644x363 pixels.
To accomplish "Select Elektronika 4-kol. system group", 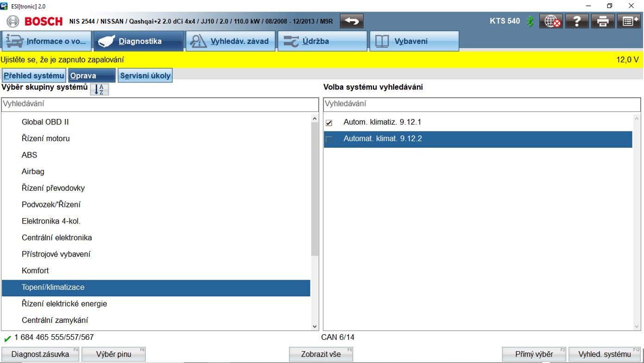I will (x=156, y=221).
